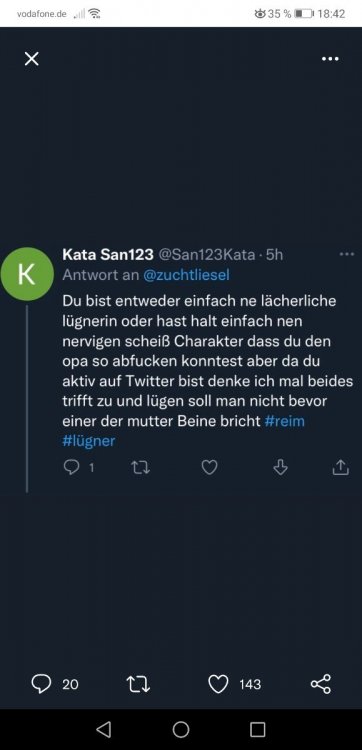Open the #lügner hashtag
This screenshot has height=750, width=362.
[x=88, y=441]
